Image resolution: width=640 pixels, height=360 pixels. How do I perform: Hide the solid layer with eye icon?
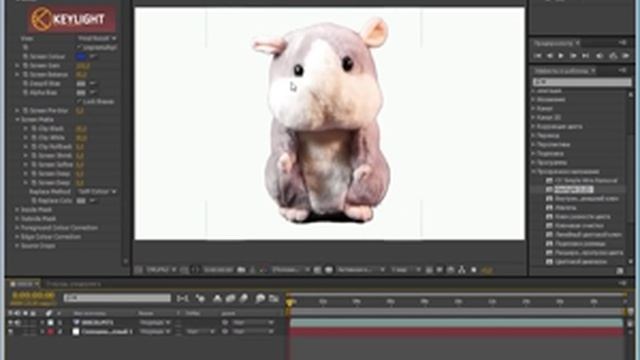11,332
